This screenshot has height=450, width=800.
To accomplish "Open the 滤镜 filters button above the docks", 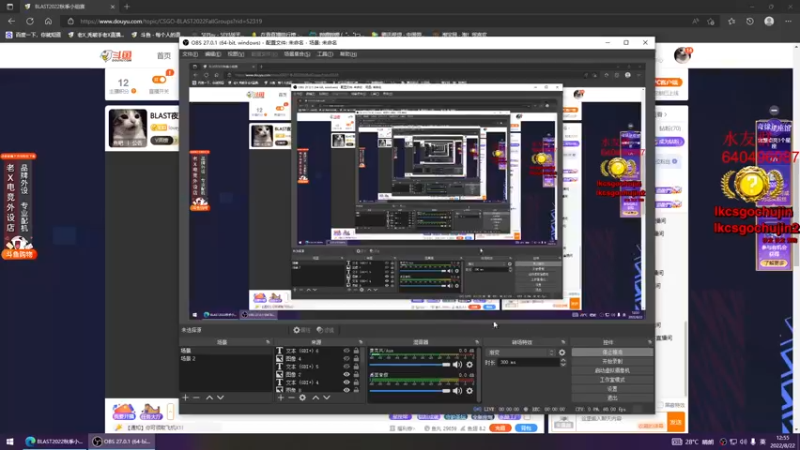I will coord(325,330).
